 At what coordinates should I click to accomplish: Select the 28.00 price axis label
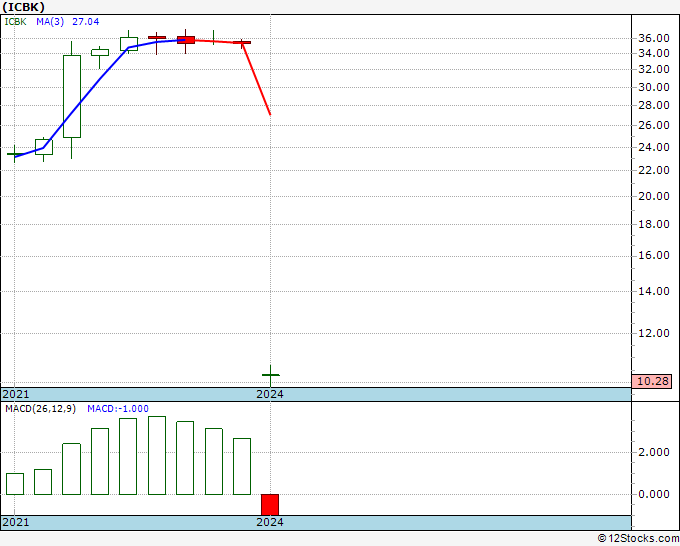point(654,105)
